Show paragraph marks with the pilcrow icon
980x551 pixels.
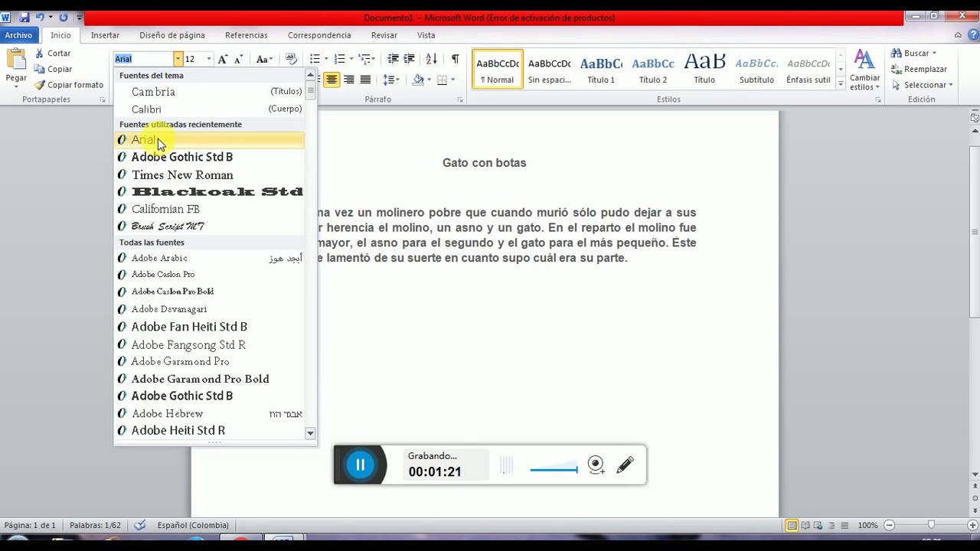tap(455, 59)
